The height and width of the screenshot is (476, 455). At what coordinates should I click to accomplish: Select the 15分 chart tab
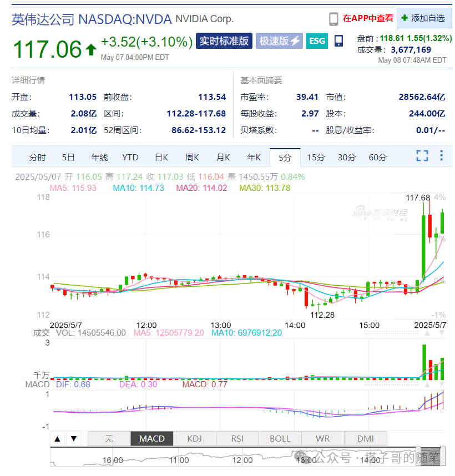[316, 157]
